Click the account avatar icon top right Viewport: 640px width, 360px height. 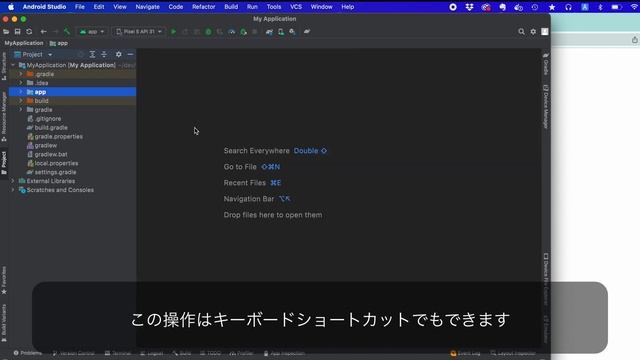[545, 31]
